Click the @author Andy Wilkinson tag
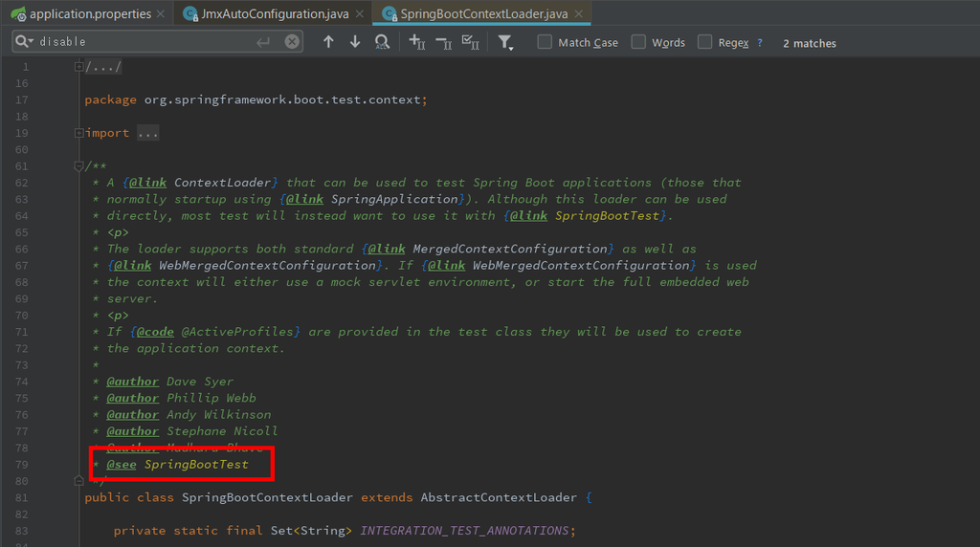The image size is (980, 547). tap(132, 415)
